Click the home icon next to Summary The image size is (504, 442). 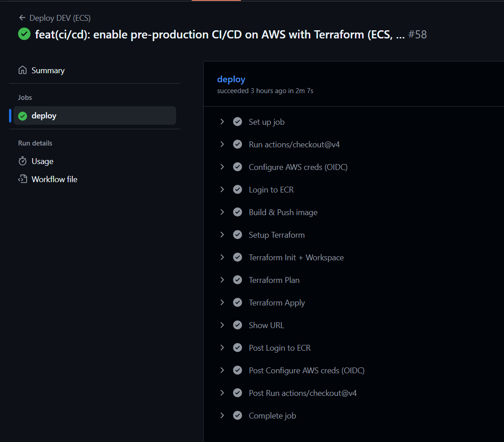point(23,71)
